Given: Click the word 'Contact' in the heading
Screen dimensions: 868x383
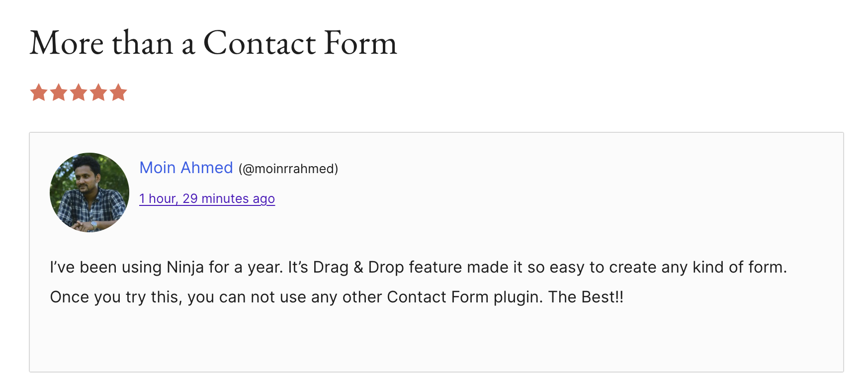Looking at the screenshot, I should 260,43.
